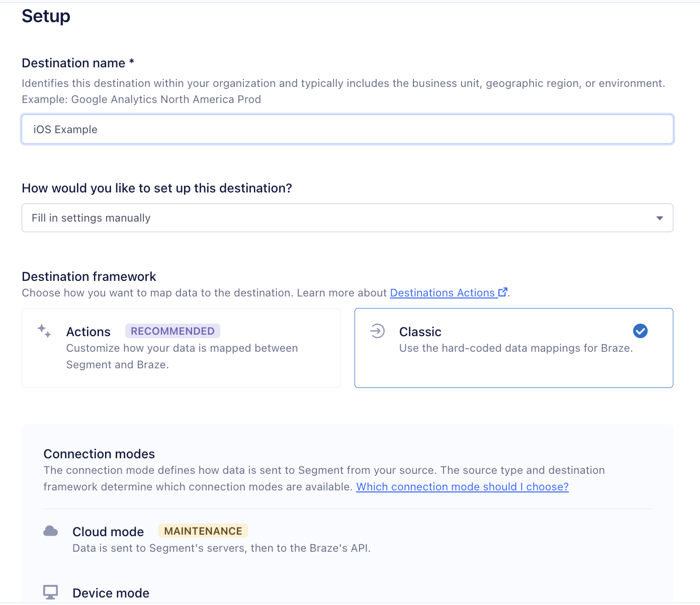The height and width of the screenshot is (605, 700).
Task: Click the blue checkmark on Classic
Action: click(x=640, y=331)
